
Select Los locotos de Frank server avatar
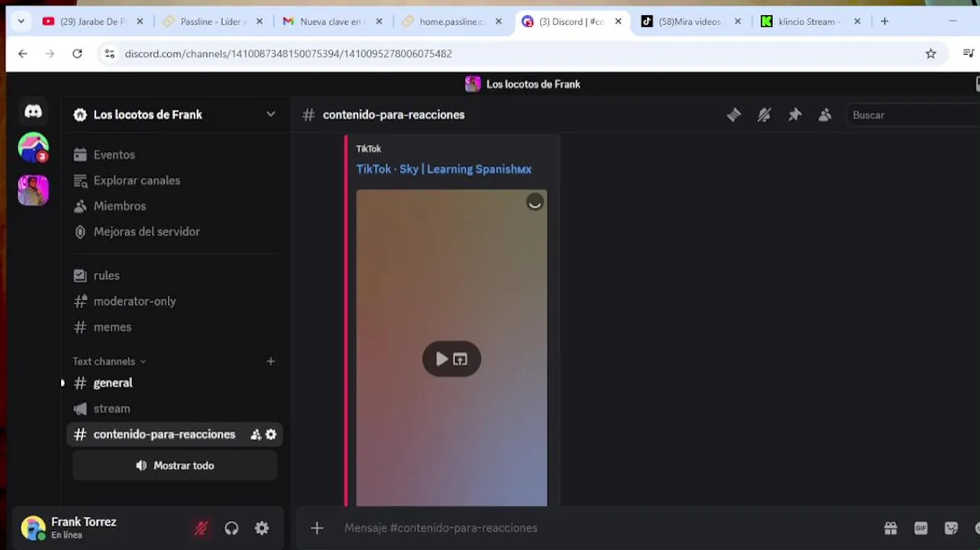tap(33, 189)
